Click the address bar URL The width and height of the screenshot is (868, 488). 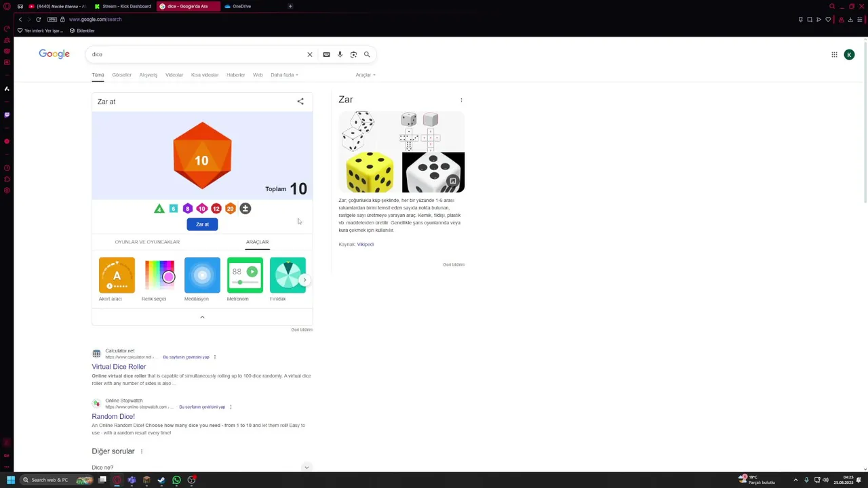click(95, 19)
